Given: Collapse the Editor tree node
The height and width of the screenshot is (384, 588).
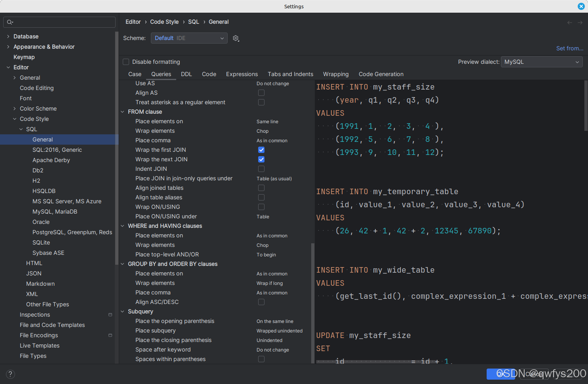Looking at the screenshot, I should [8, 67].
